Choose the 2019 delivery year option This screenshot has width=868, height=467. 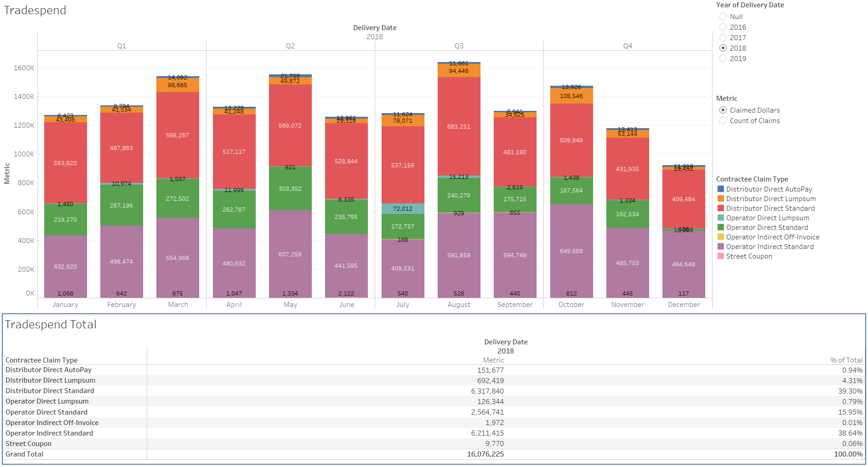coord(723,58)
